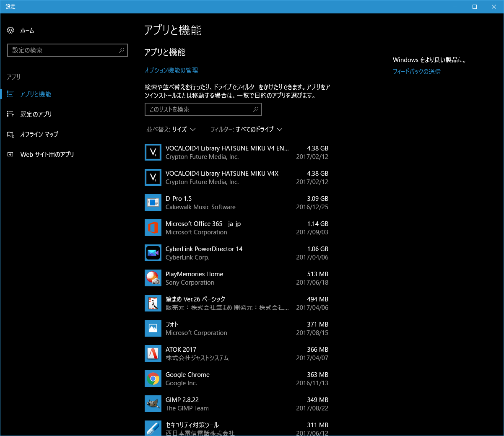Click the Home gear icon

10,30
